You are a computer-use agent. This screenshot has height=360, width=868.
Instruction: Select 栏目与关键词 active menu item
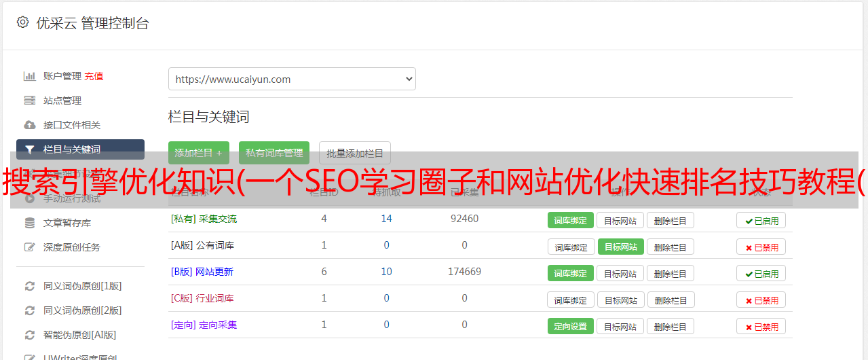point(80,149)
